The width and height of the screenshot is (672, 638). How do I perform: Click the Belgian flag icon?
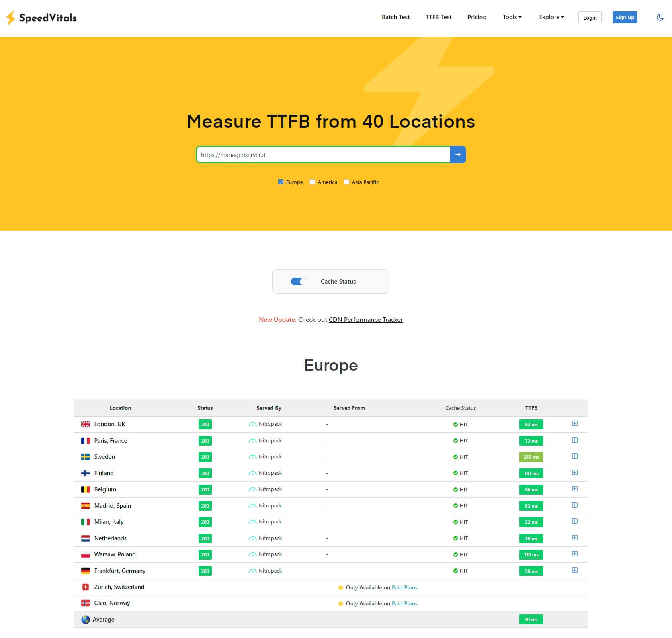(86, 489)
